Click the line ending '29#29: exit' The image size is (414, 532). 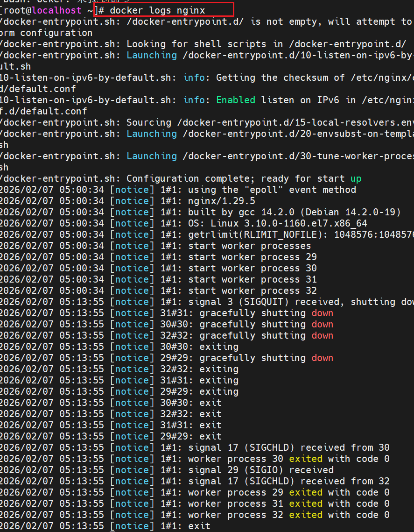pos(111,436)
